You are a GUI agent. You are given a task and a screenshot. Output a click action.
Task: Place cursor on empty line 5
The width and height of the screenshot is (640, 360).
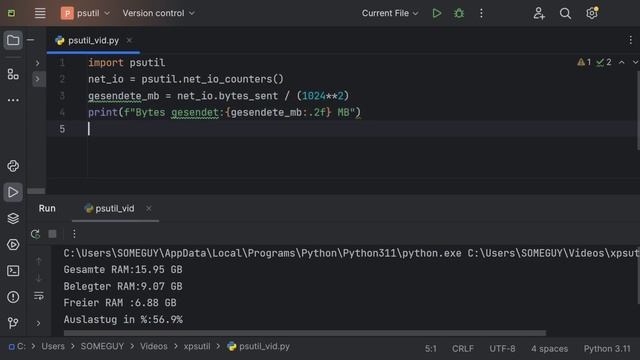343,129
